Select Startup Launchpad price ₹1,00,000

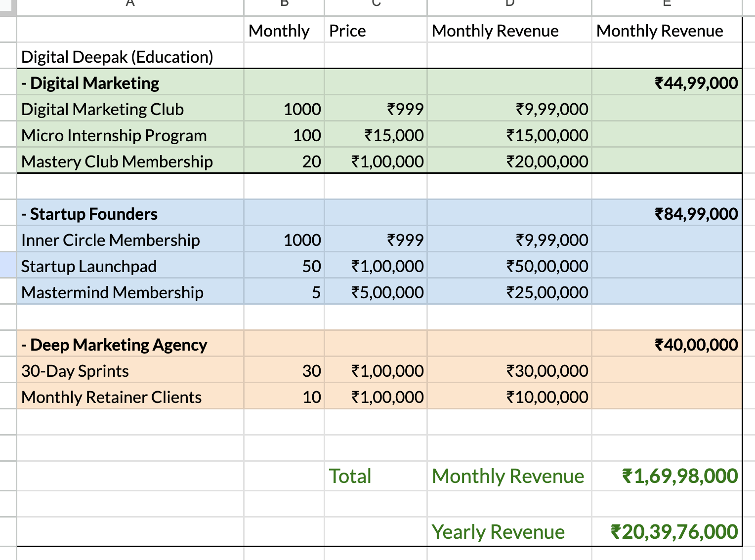coord(376,266)
